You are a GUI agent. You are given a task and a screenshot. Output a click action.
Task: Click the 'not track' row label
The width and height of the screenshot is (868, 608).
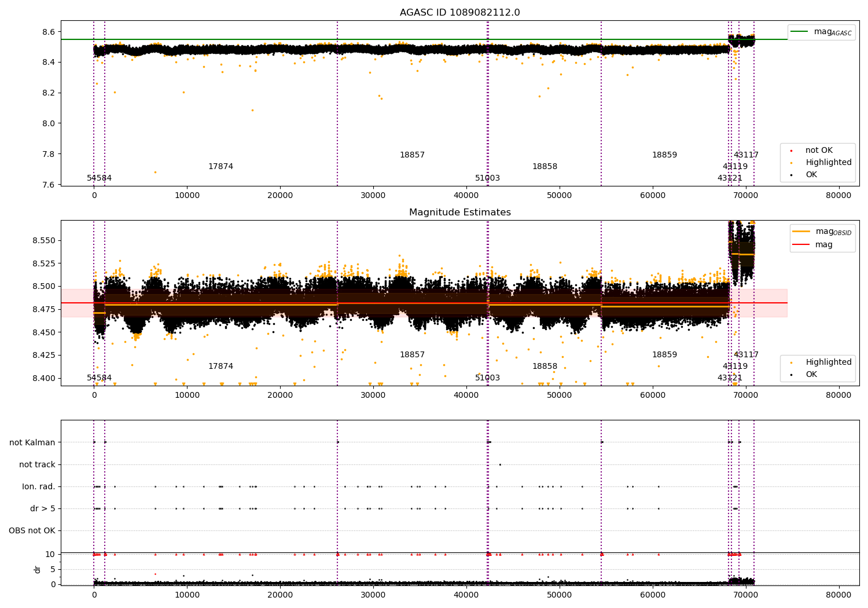point(37,464)
